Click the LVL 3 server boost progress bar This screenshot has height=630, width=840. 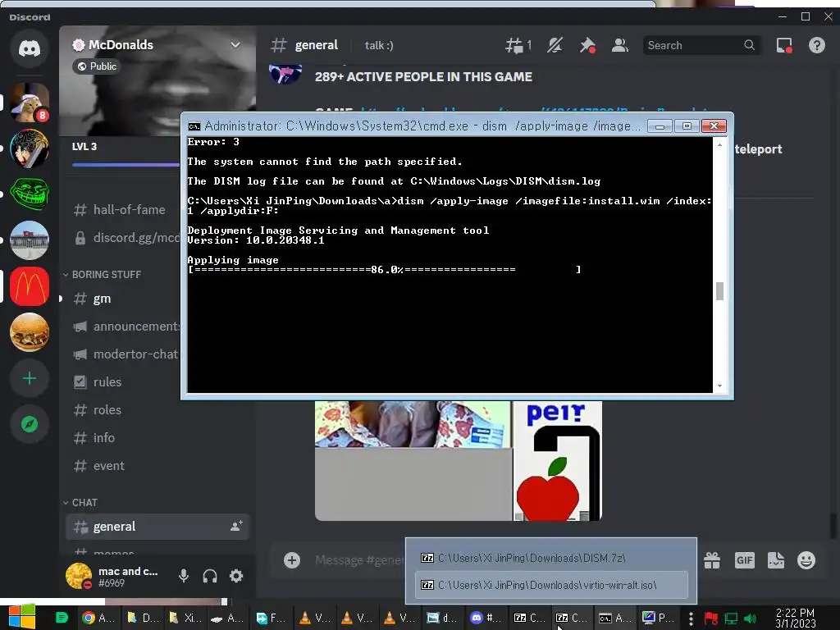tap(126, 165)
